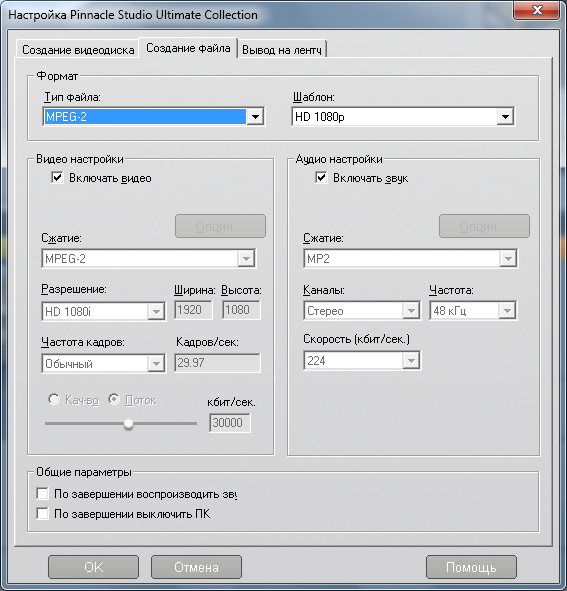Image resolution: width=567 pixels, height=591 pixels.
Task: Open the video Сжатие MPEG-2 dropdown
Action: click(149, 259)
